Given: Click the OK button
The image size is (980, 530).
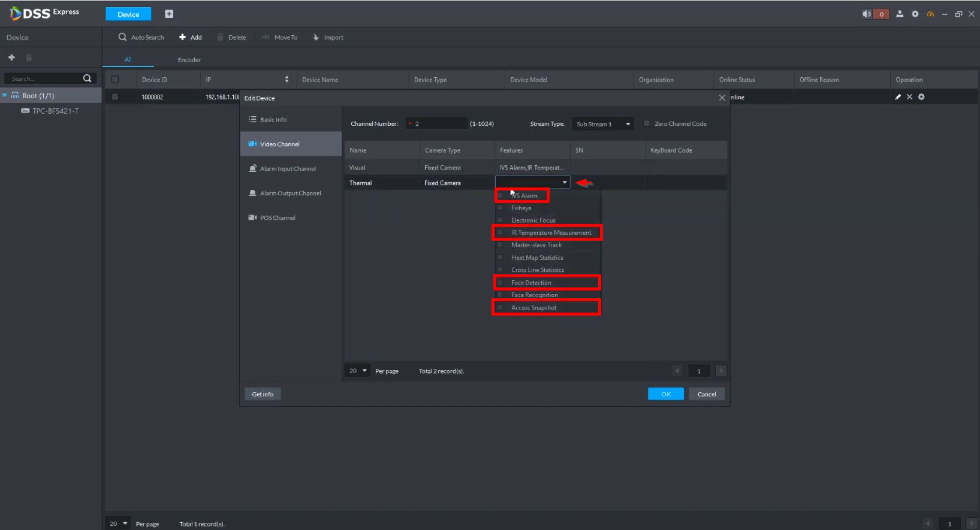Looking at the screenshot, I should point(665,394).
